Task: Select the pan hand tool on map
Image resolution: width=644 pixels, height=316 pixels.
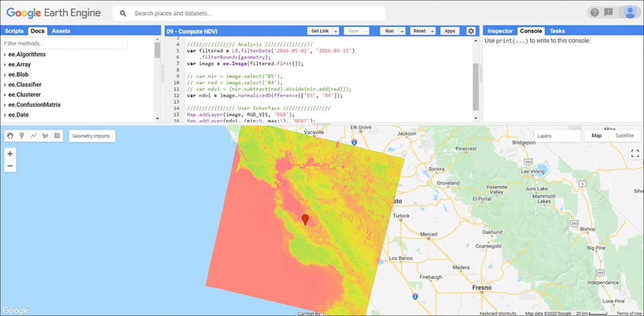Action: [10, 136]
